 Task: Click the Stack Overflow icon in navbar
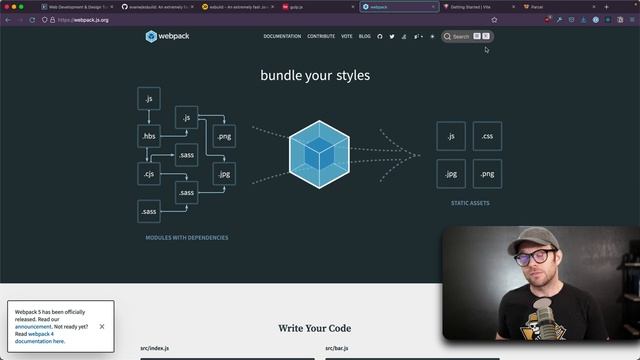click(x=404, y=36)
